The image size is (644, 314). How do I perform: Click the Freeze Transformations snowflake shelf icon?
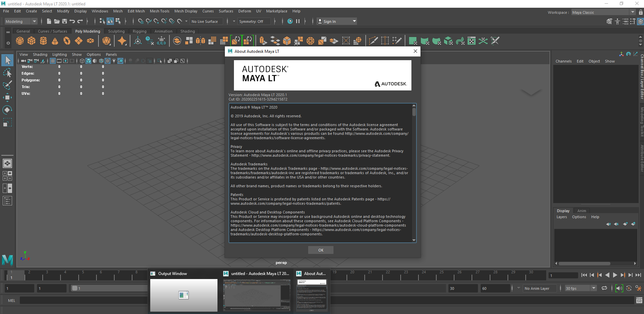[x=161, y=41]
